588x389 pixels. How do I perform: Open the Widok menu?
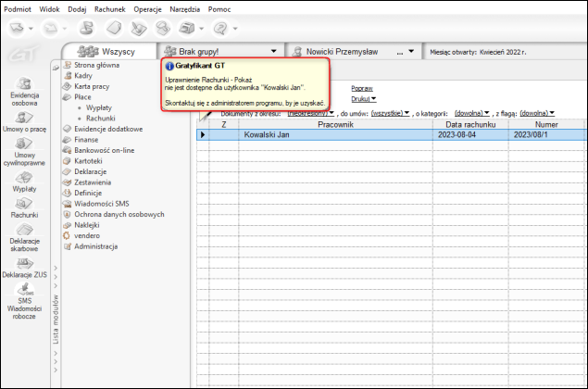49,9
